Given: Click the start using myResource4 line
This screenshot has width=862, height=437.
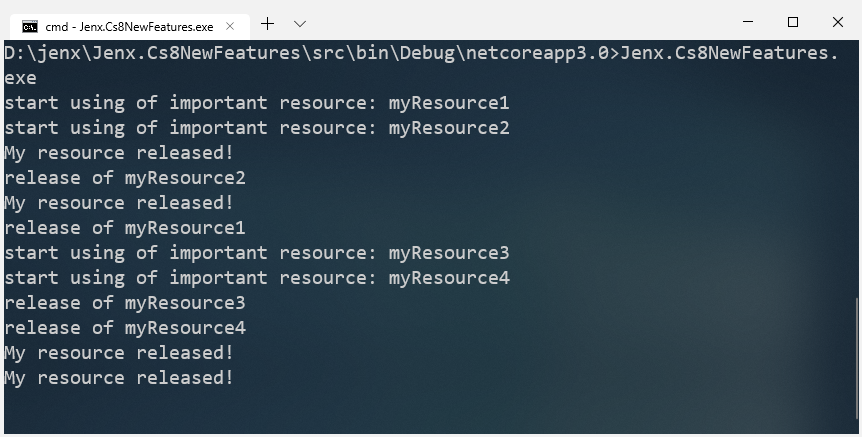Looking at the screenshot, I should 256,278.
